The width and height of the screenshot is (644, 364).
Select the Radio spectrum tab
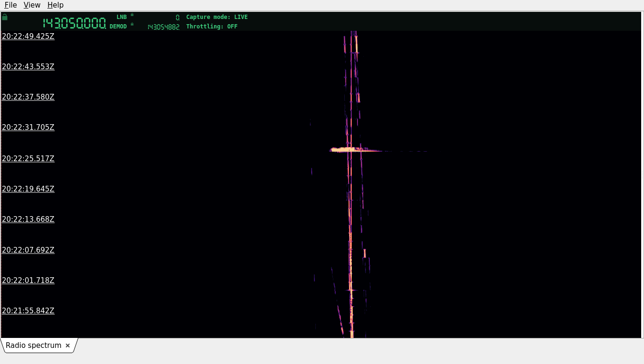click(34, 346)
